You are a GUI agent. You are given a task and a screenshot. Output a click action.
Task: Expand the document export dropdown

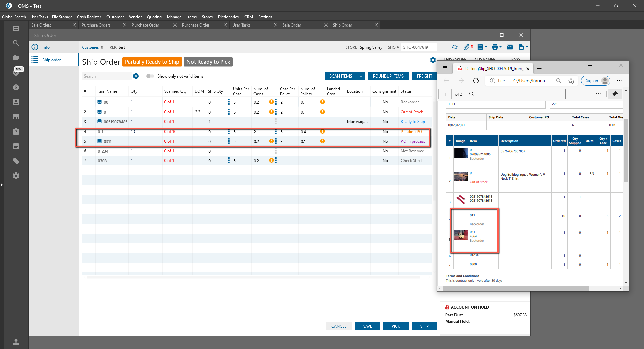coord(523,47)
